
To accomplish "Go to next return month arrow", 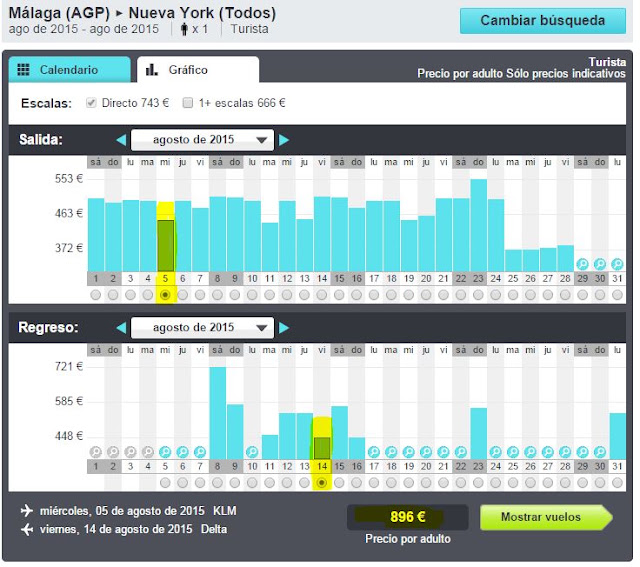I will (x=284, y=328).
